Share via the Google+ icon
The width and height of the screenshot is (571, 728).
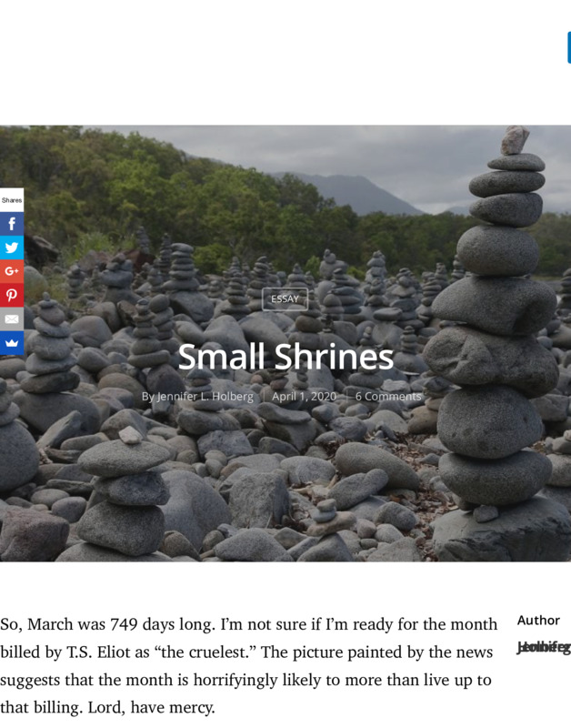coord(12,270)
